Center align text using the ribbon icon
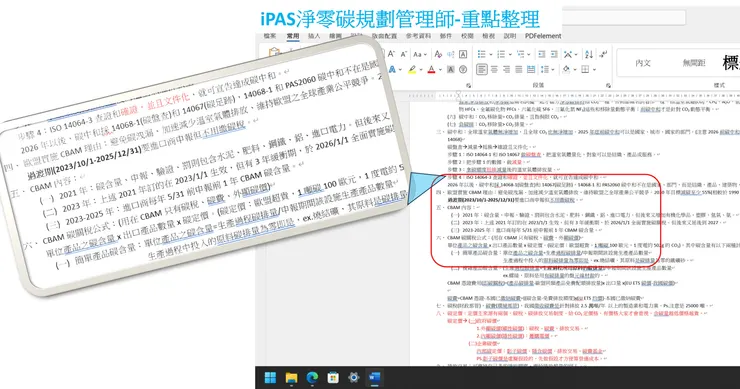Screen dimensions: 740x389 (x=494, y=69)
